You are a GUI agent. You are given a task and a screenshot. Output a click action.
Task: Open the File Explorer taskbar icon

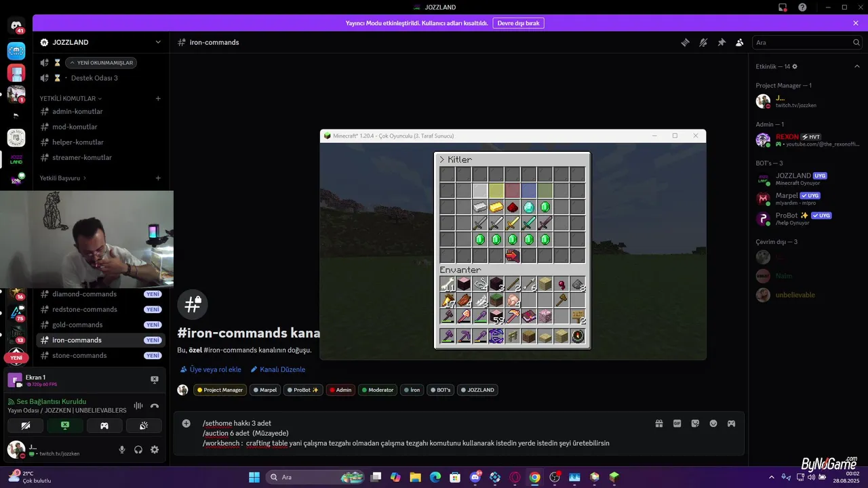tap(415, 477)
